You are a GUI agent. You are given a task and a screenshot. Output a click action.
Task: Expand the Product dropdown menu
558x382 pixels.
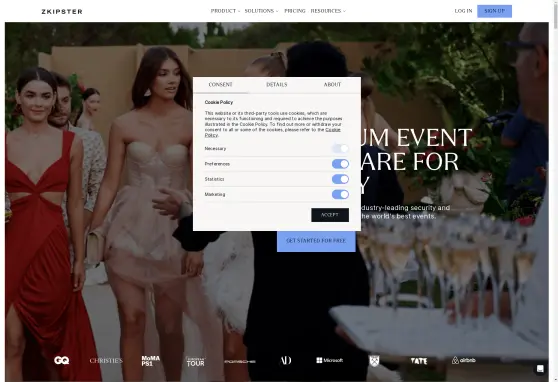coord(225,11)
